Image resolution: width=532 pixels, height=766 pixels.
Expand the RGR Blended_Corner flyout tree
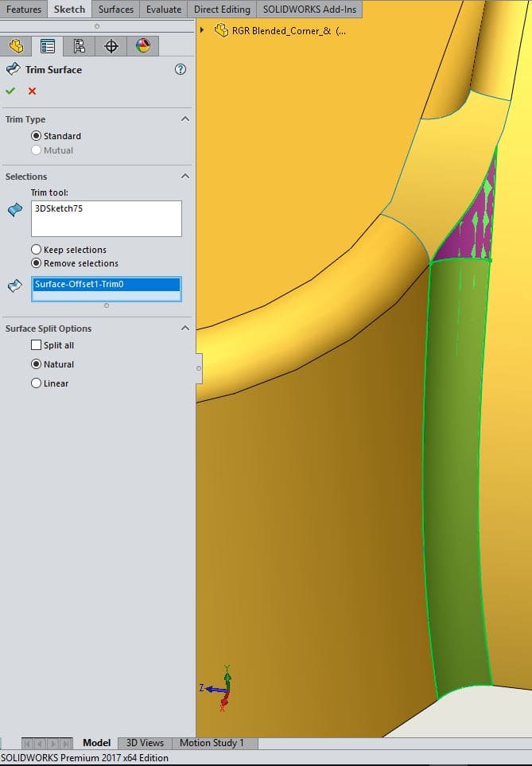(202, 31)
